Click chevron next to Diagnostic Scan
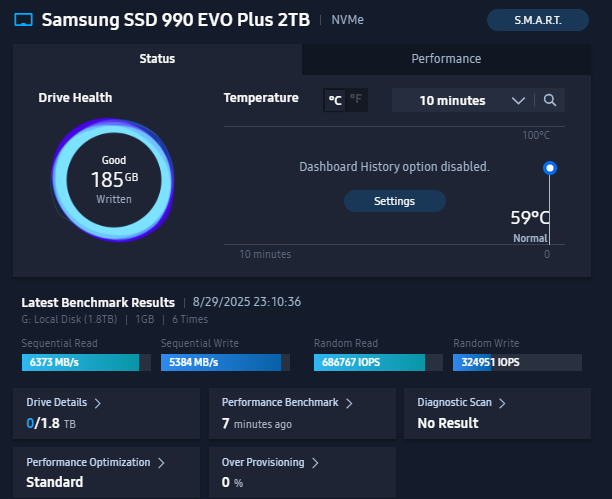Image resolution: width=612 pixels, height=499 pixels. coord(502,403)
